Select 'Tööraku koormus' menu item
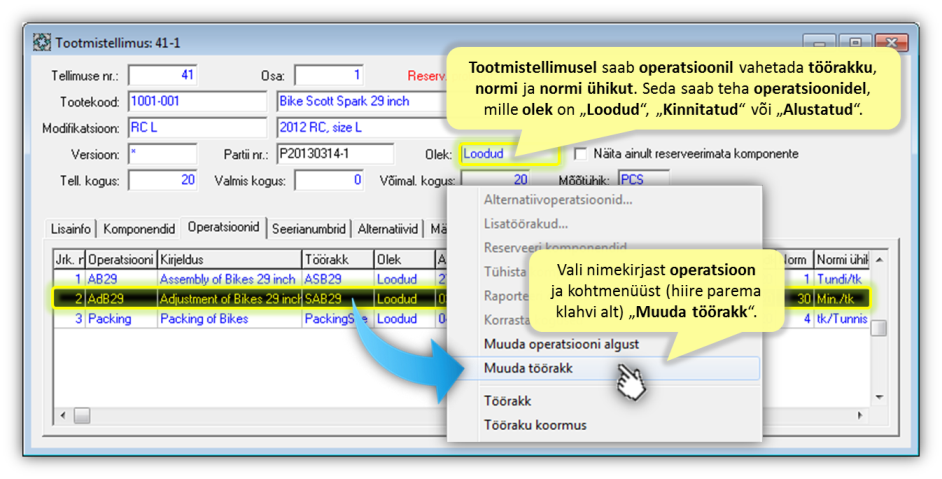Viewport: 942px width, 479px height. [535, 425]
